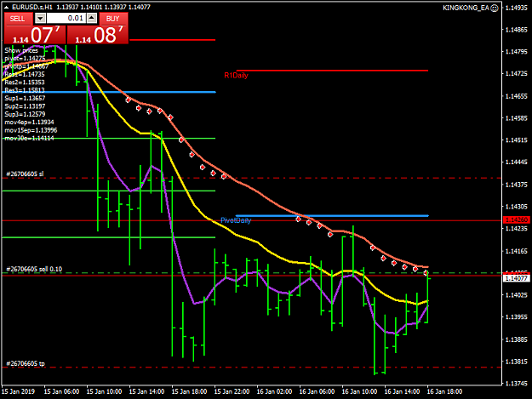
Task: Click the 1.13745 price scale label
Action: pos(517,384)
